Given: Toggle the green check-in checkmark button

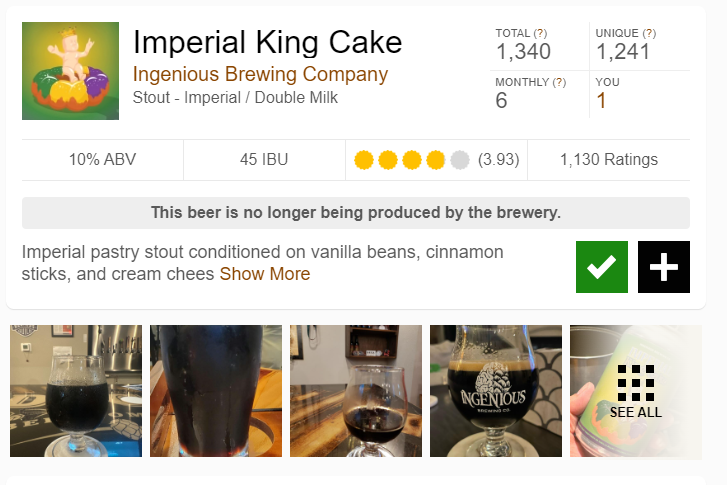Looking at the screenshot, I should (601, 267).
